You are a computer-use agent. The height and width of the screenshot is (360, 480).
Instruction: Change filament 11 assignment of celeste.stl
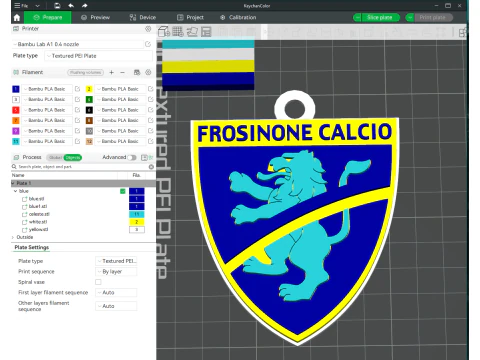137,214
